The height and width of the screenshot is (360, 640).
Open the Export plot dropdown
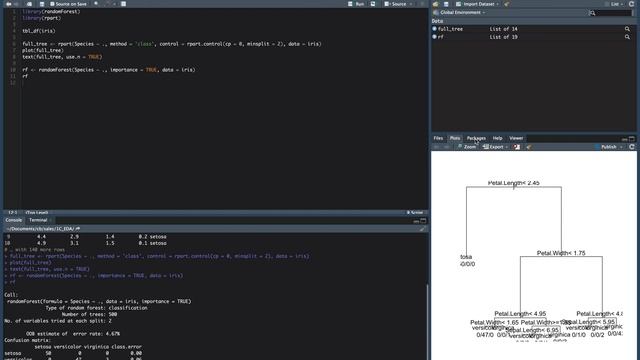tap(495, 147)
